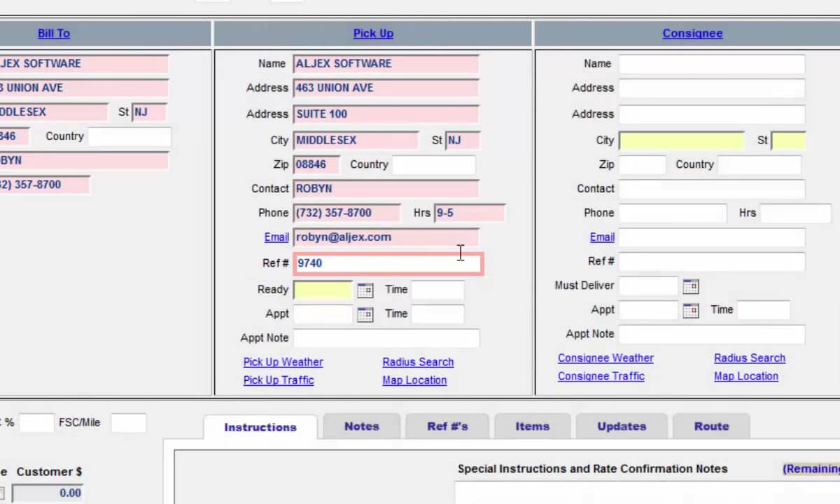
Task: Click the Consignee Appt Time field
Action: tap(764, 310)
